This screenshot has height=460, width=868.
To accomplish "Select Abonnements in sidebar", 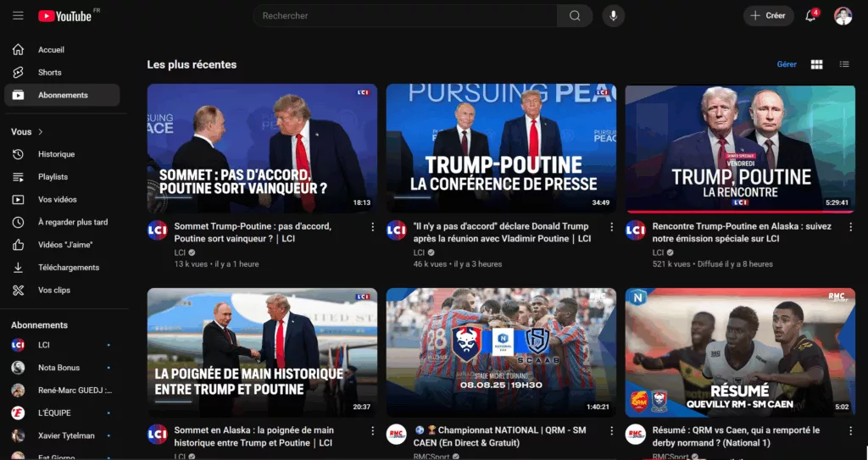I will point(62,95).
